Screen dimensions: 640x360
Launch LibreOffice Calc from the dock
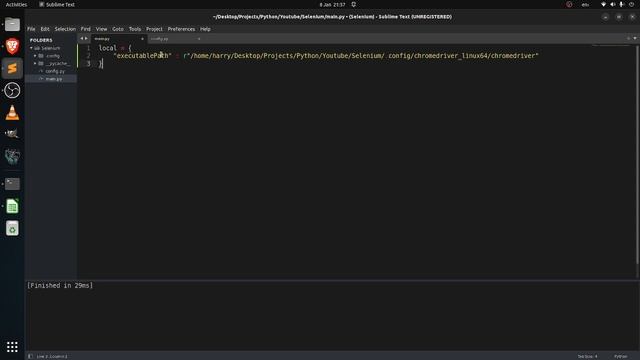click(x=12, y=206)
